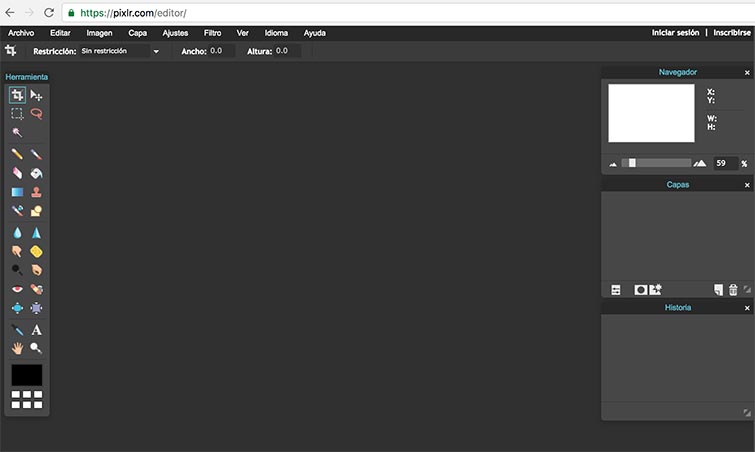Close the Capas panel

pyautogui.click(x=747, y=185)
